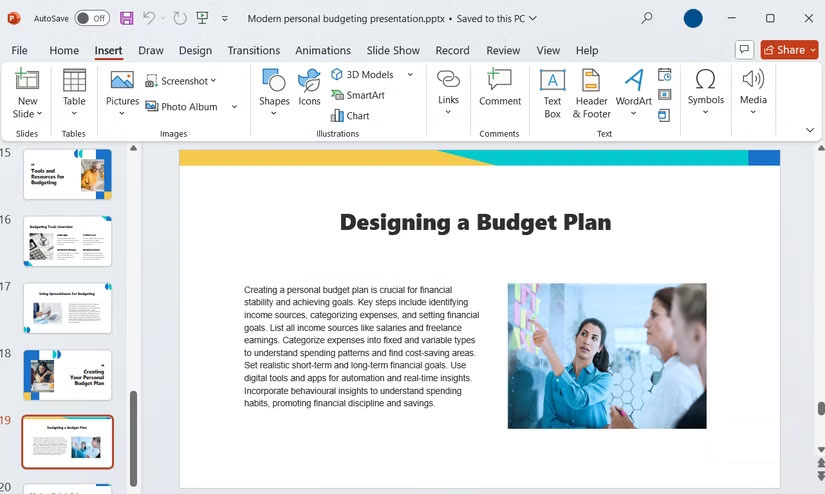The width and height of the screenshot is (825, 494).
Task: Click the Save icon in title bar
Action: (127, 18)
